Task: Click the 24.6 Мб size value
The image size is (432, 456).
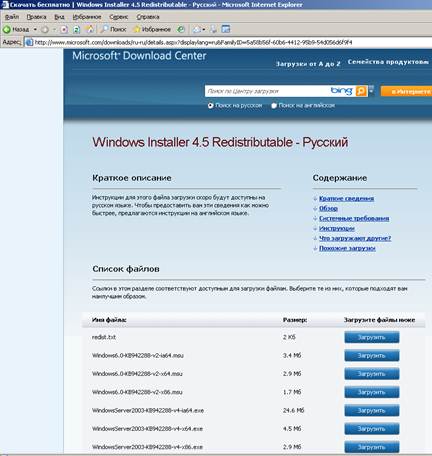Action: (294, 411)
